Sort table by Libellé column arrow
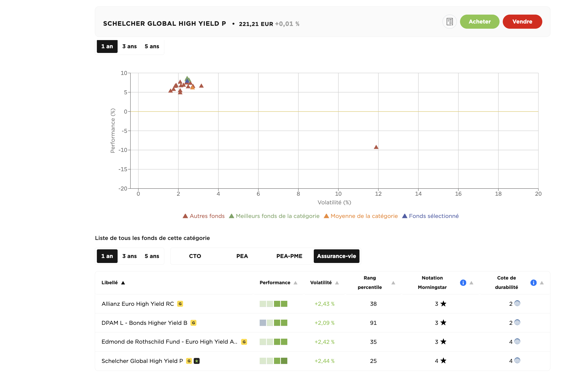 123,283
